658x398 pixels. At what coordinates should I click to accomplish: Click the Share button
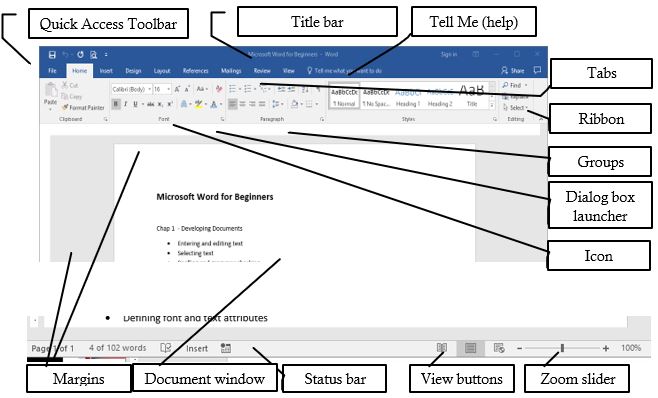pyautogui.click(x=513, y=71)
